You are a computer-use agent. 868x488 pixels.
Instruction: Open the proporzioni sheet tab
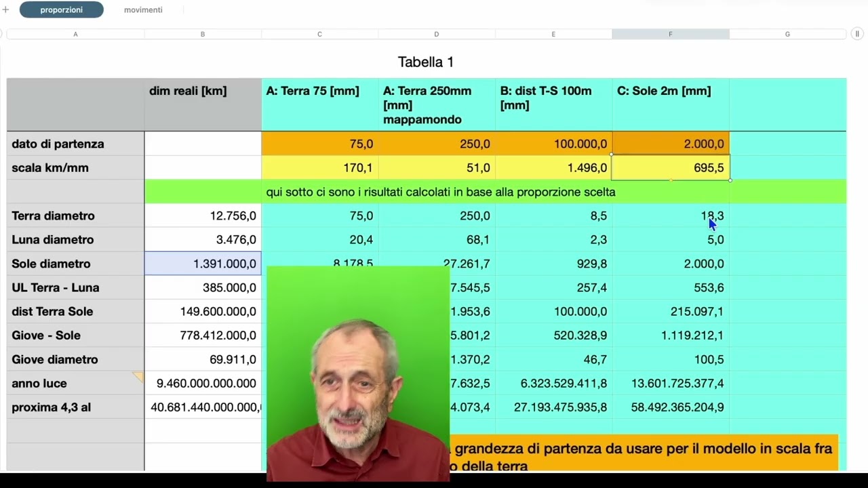coord(61,9)
